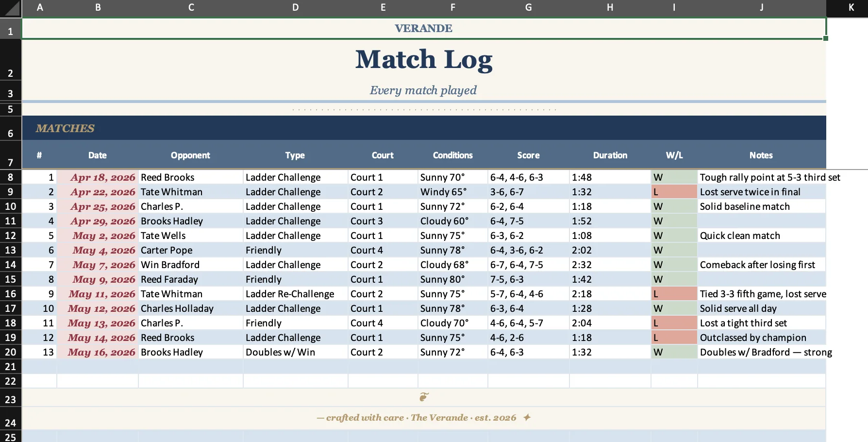
Task: Select match number 13 cell
Action: click(x=40, y=352)
